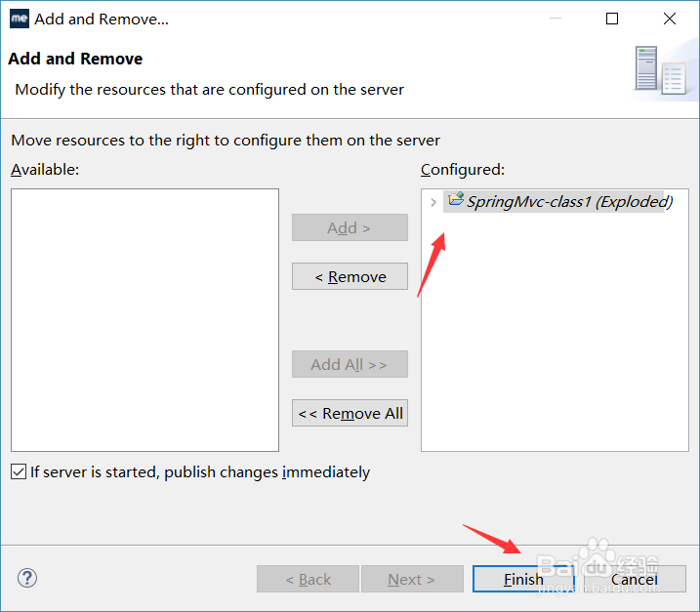
Task: Click the server banner icon in header
Action: 659,70
